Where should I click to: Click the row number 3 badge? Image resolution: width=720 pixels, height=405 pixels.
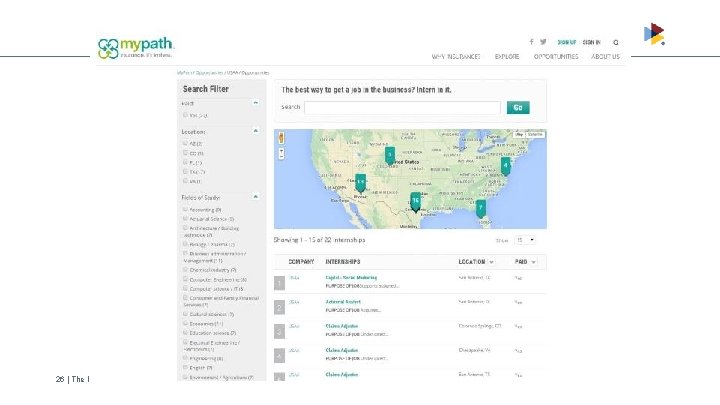click(279, 332)
